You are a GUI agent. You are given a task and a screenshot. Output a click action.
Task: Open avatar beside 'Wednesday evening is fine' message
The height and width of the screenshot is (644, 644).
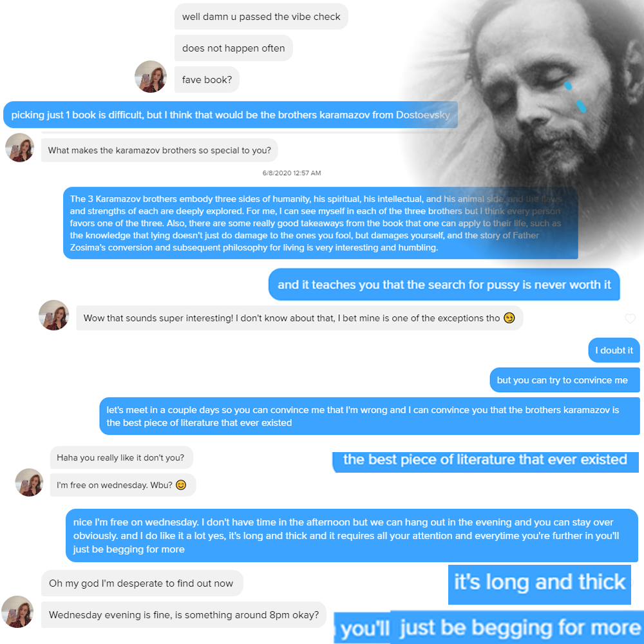(17, 612)
